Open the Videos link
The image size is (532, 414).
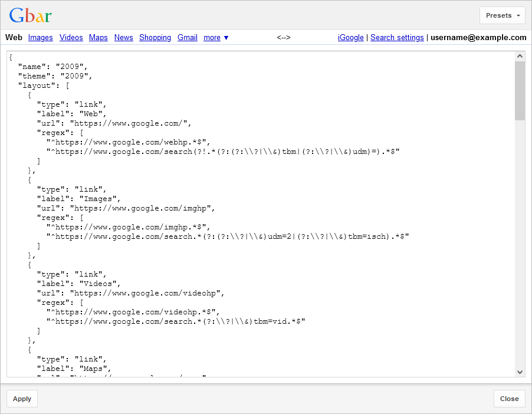pyautogui.click(x=71, y=37)
